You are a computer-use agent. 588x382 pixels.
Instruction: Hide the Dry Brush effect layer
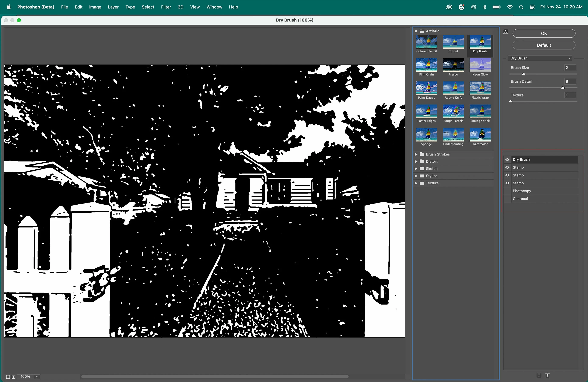507,159
